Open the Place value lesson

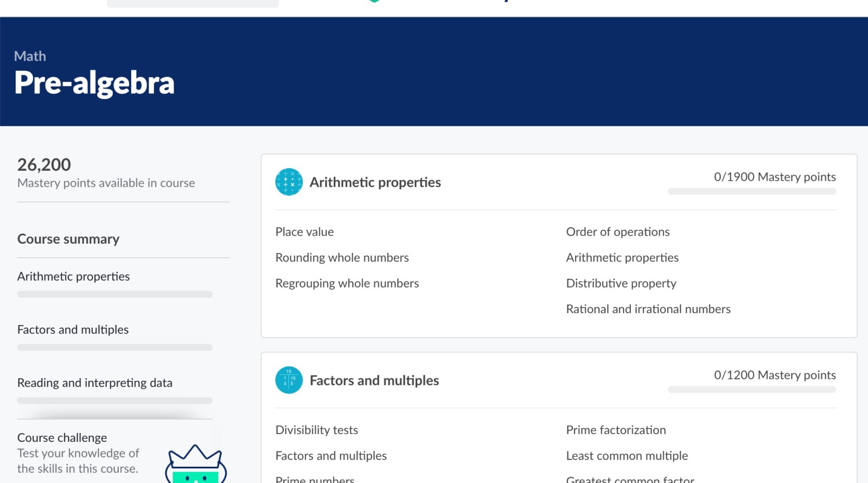304,232
